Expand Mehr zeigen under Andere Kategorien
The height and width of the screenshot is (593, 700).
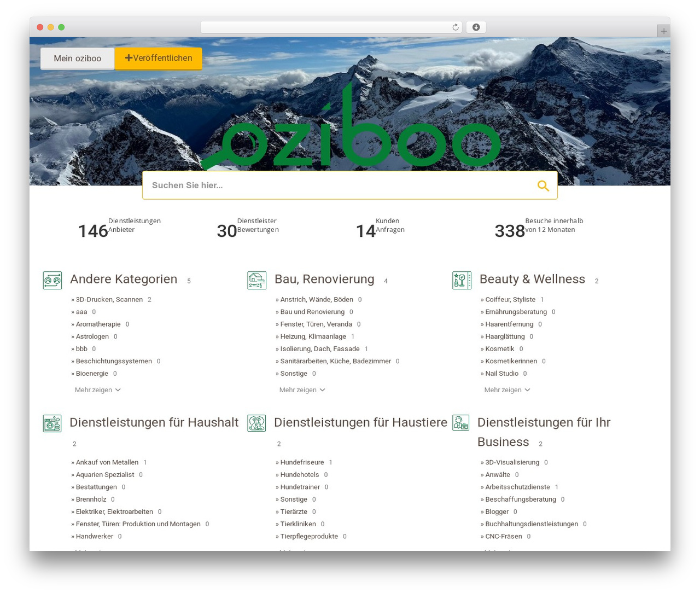98,390
